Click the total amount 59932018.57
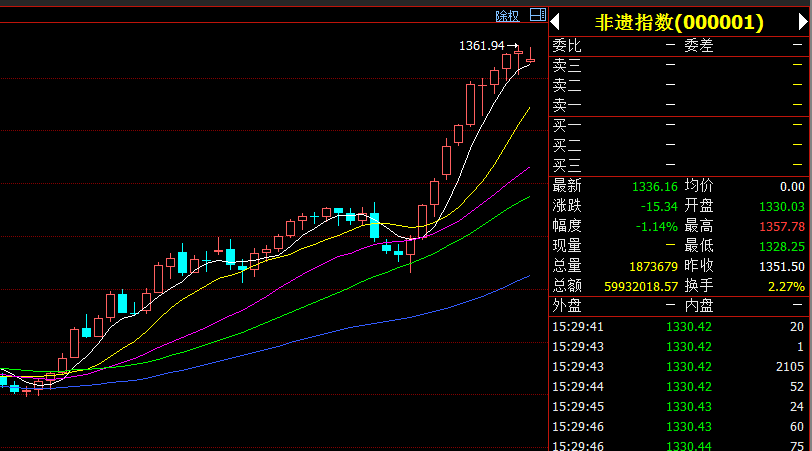Viewport: 812px width, 451px height. click(x=641, y=287)
